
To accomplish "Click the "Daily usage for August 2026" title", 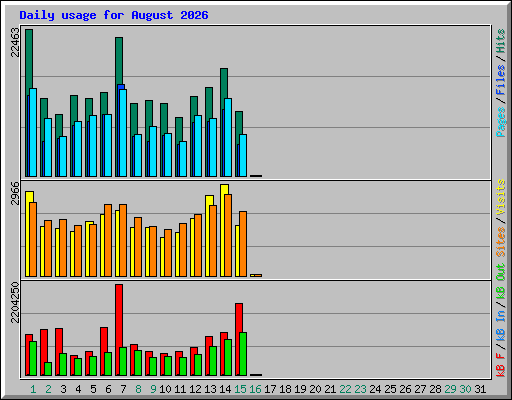I will click(x=114, y=15).
